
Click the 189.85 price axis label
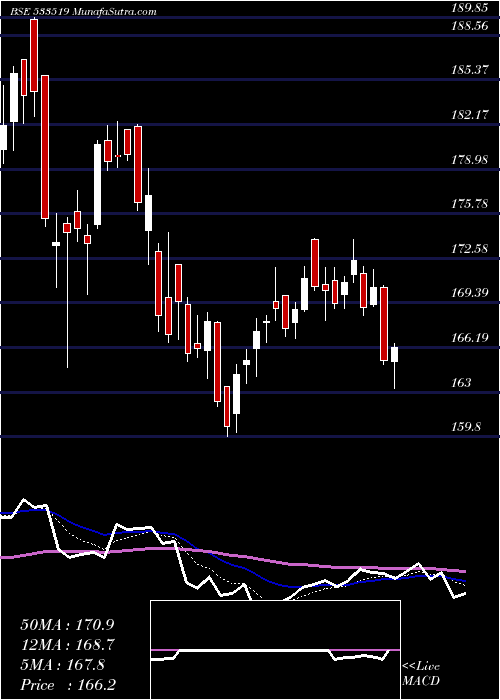(470, 8)
